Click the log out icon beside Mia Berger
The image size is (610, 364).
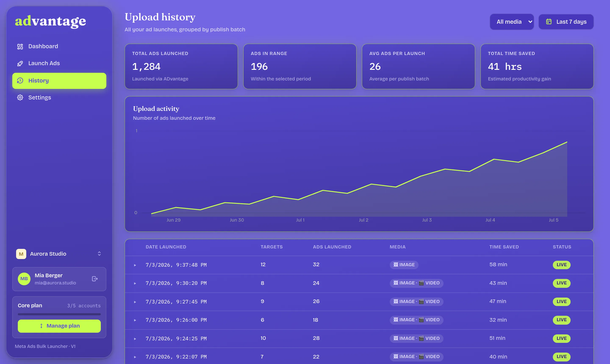coord(95,279)
